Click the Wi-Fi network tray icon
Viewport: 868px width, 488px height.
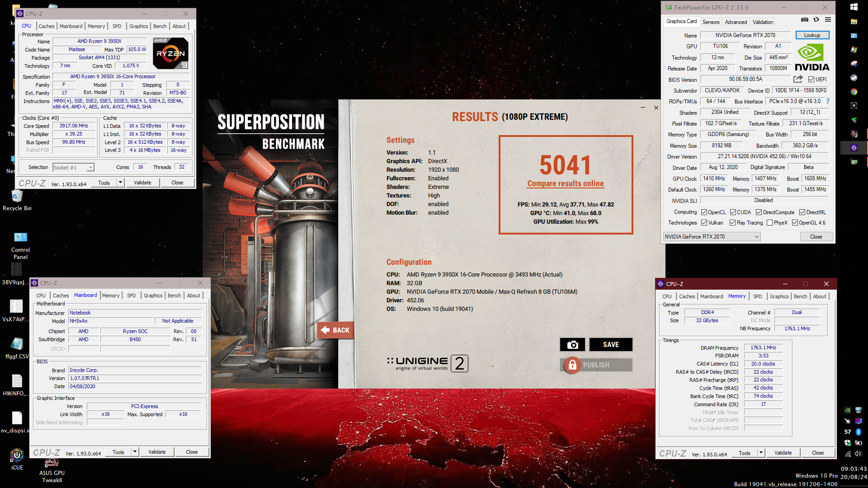pos(848,454)
